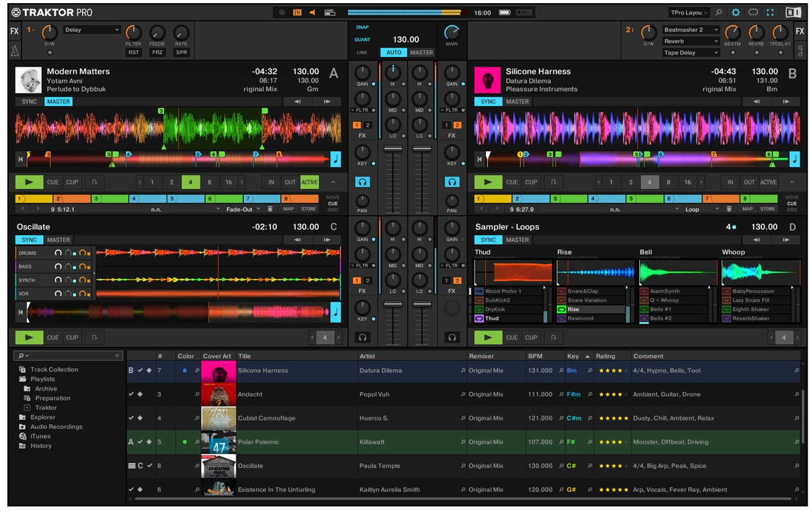Image resolution: width=812 pixels, height=517 pixels.
Task: Click Deck A orange hotcue 2 pad
Action: click(x=72, y=199)
